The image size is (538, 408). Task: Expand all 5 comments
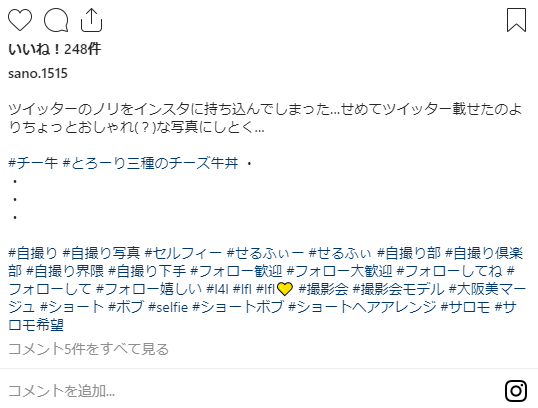pos(88,349)
